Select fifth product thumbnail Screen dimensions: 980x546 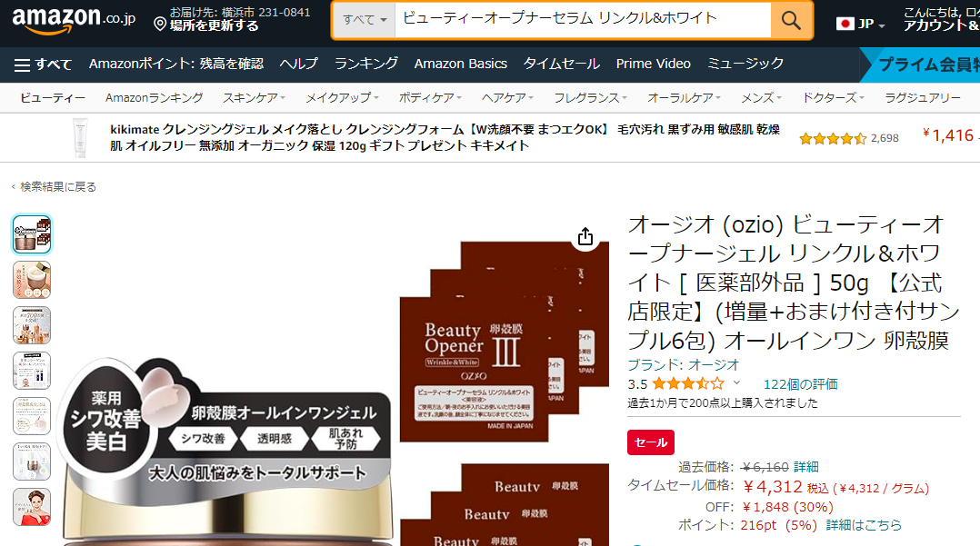(x=32, y=416)
